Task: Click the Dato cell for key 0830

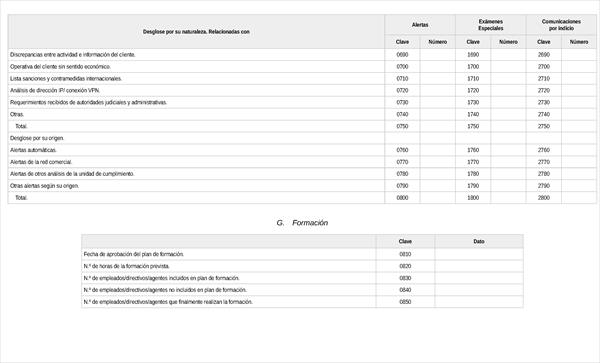Action: pos(479,278)
